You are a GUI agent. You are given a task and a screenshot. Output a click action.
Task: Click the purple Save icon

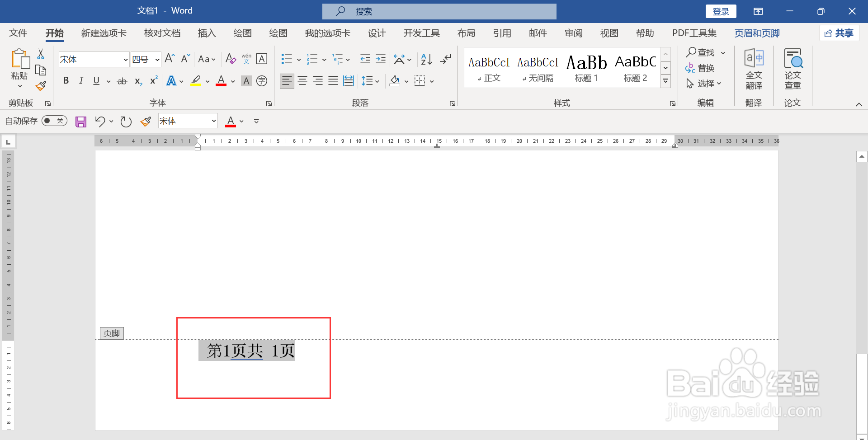81,122
